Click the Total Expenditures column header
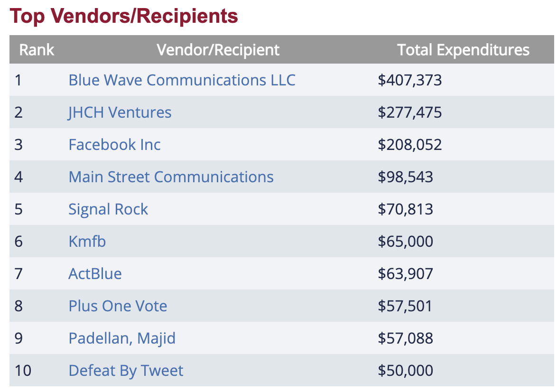This screenshot has width=557, height=392. click(463, 49)
